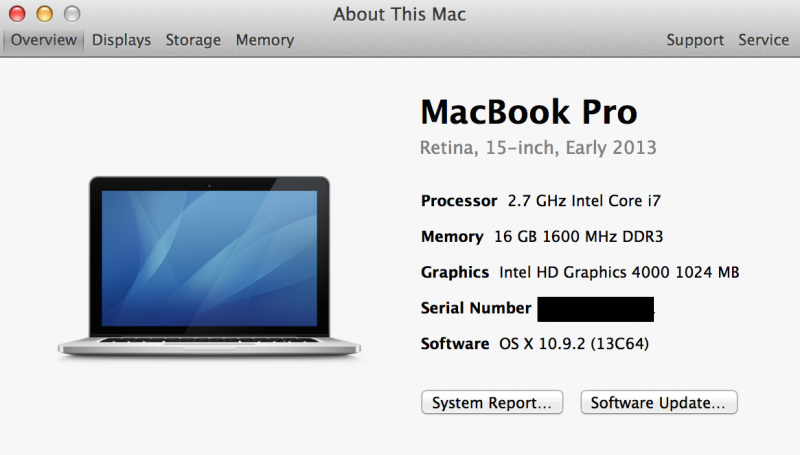Click "Intel HD Graphics 4000 1024 MB" value
800x455 pixels.
pos(619,272)
